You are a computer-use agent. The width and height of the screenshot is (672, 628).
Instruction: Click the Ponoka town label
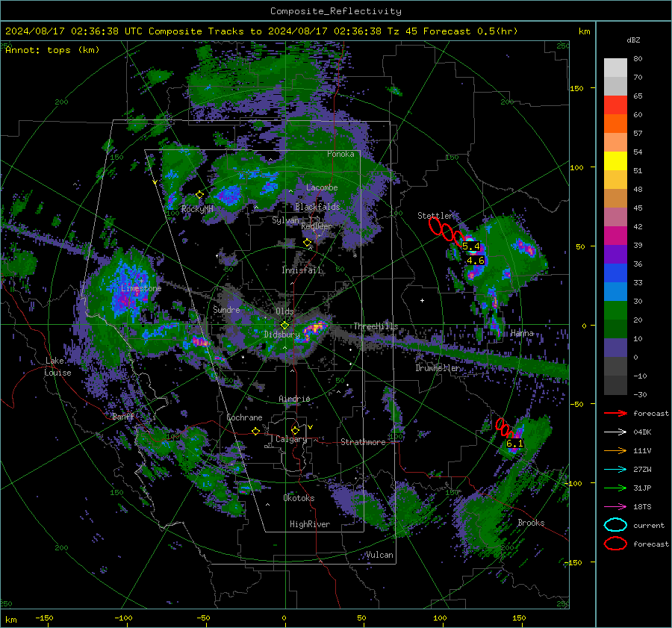tap(340, 154)
